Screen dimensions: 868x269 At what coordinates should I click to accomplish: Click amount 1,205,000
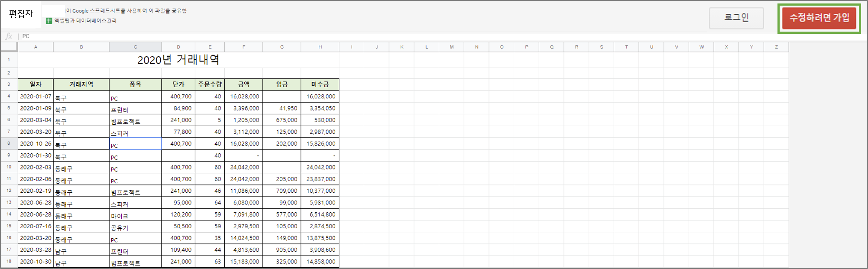(244, 120)
